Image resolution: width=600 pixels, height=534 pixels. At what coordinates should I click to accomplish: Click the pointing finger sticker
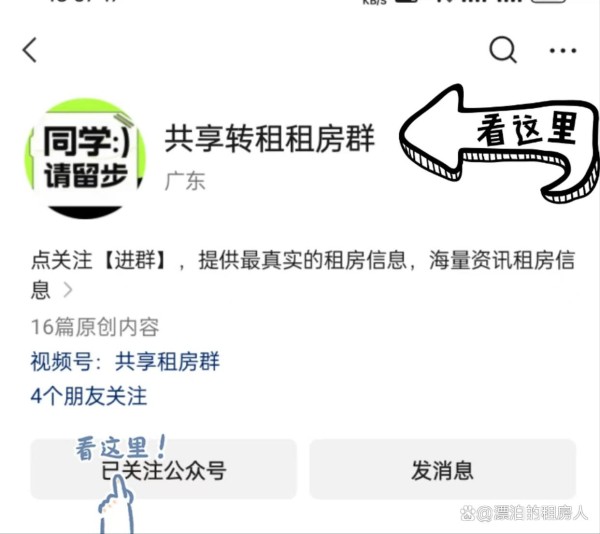pos(116,504)
